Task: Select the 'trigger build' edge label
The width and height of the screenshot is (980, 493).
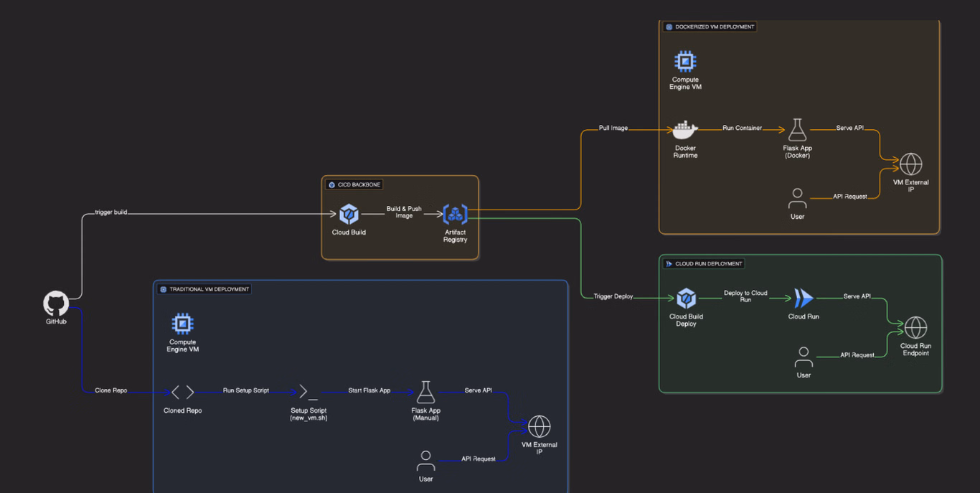Action: point(110,212)
